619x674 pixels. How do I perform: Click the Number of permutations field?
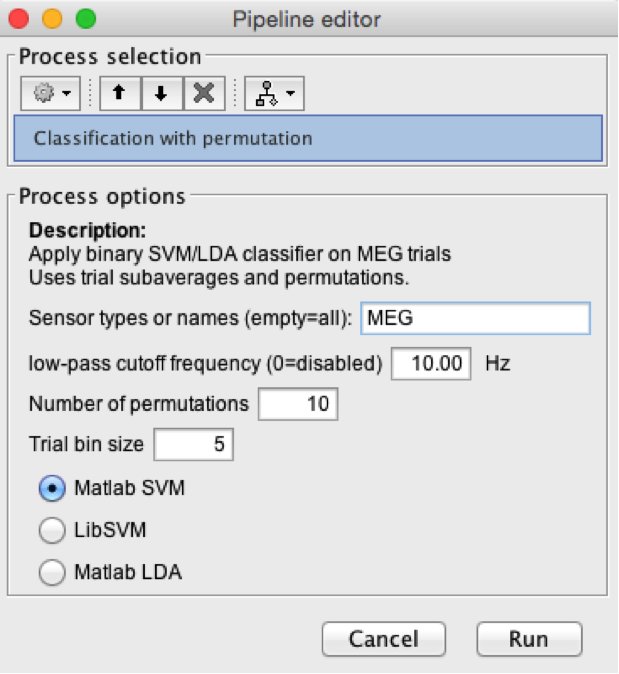click(x=298, y=404)
